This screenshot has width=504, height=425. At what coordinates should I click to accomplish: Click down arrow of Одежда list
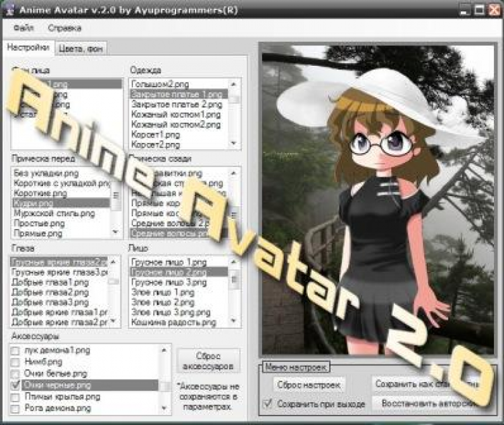coord(234,143)
